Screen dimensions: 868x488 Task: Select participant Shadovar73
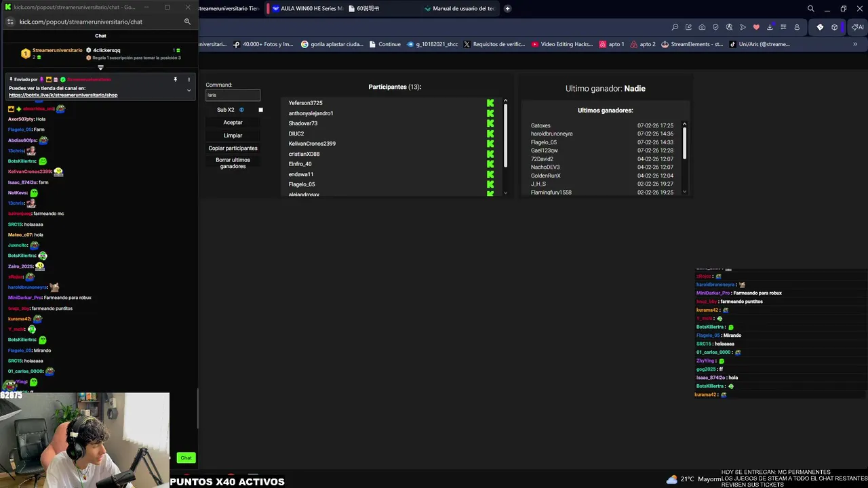(302, 123)
